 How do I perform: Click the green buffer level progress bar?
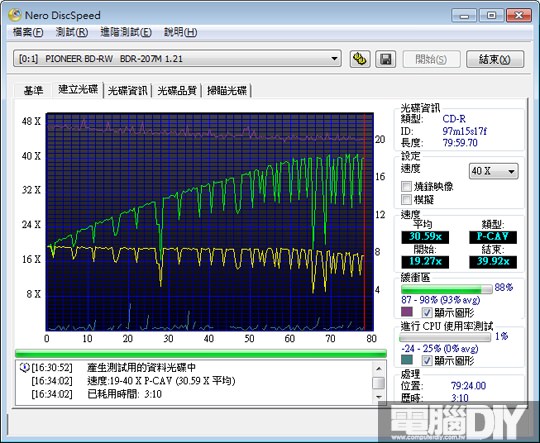coord(447,289)
